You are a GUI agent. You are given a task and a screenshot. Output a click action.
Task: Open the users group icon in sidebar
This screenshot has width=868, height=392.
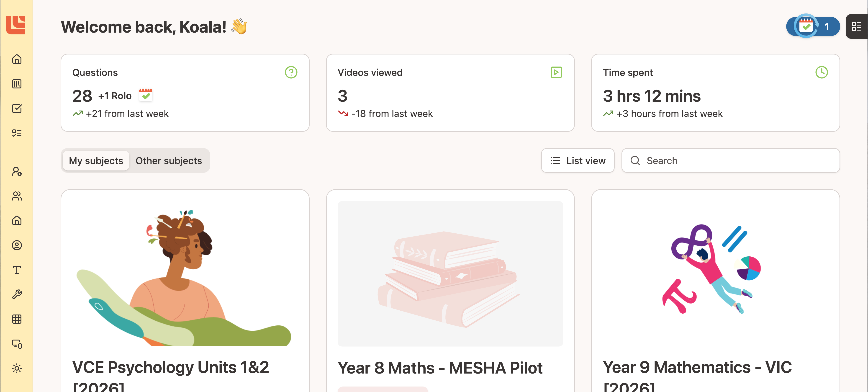[x=17, y=196]
